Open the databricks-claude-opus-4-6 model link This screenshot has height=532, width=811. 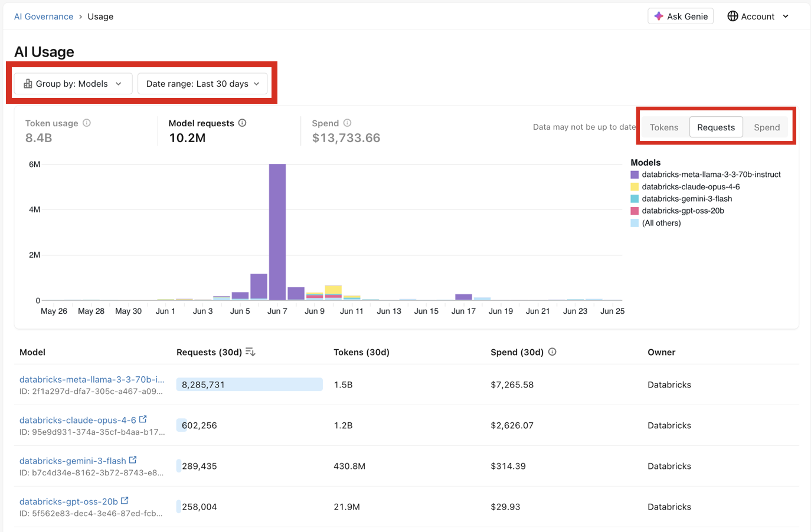(78, 420)
